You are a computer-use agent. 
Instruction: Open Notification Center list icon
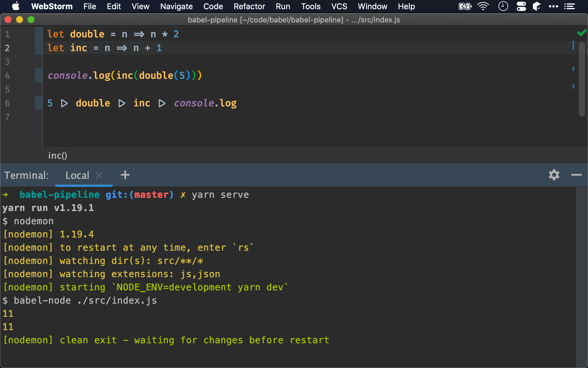570,6
